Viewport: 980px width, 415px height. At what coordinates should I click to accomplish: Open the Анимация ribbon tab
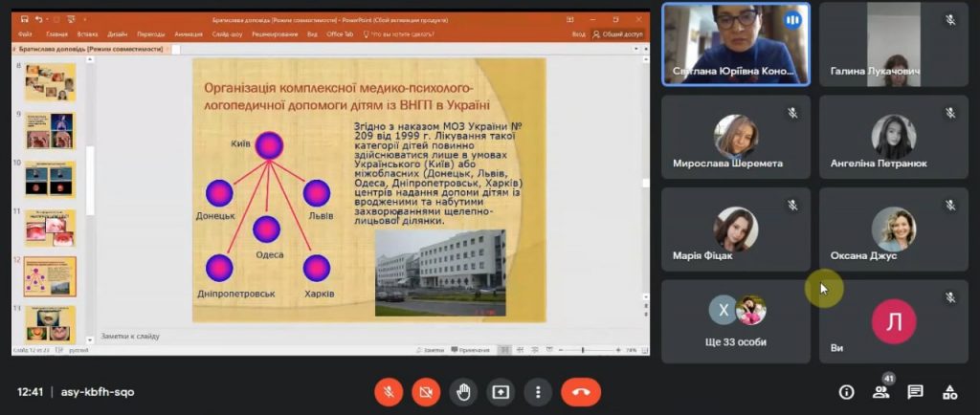tap(189, 34)
